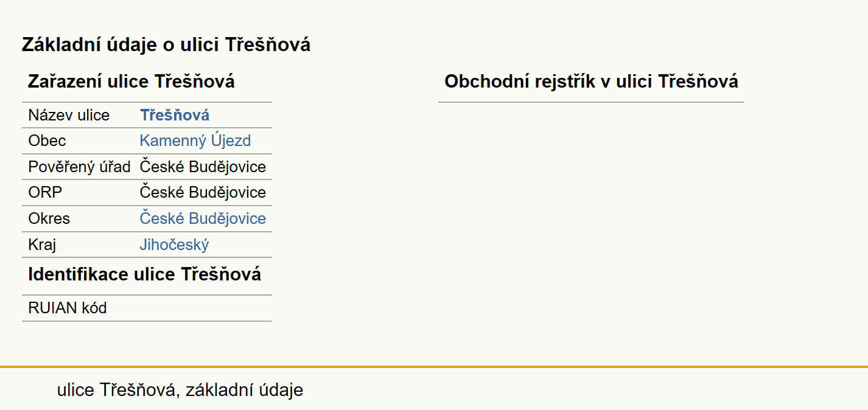Select the Pověřený úřad row label
This screenshot has width=868, height=410.
click(x=79, y=167)
